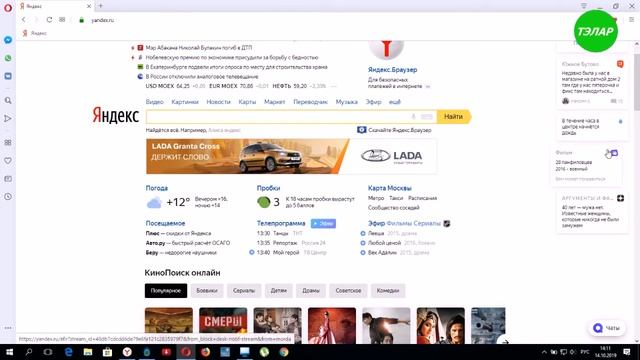Open Speed Dial from the Opera sidebar
The width and height of the screenshot is (640, 360).
tap(8, 142)
